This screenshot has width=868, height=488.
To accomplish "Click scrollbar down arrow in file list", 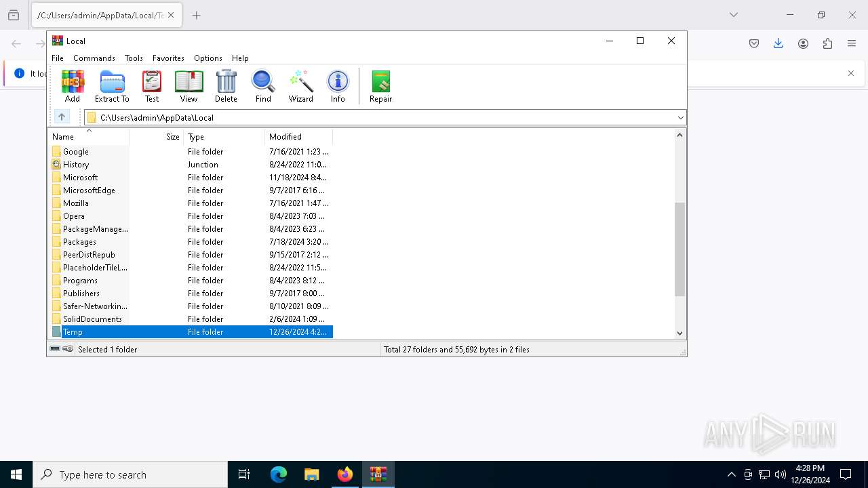I will (x=680, y=333).
